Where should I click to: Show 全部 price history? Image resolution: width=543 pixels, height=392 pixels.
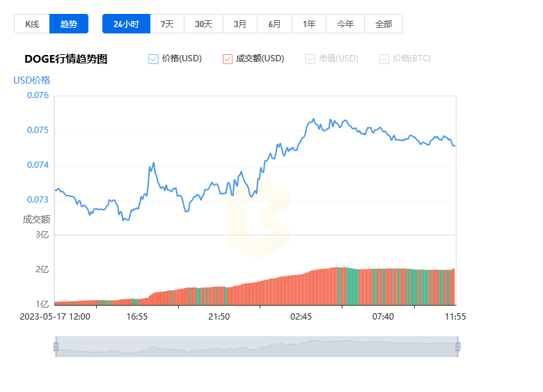coord(384,24)
